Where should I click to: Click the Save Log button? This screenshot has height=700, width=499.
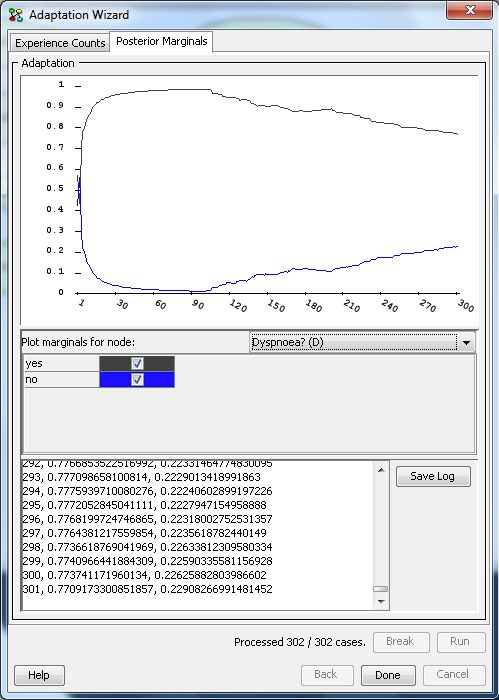433,476
